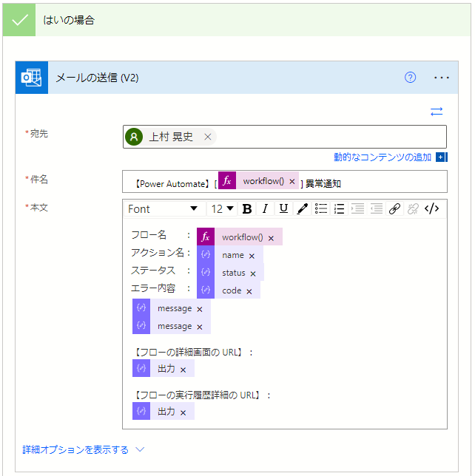Viewport: 475px width, 476px height.
Task: Remove the status token
Action: (253, 273)
